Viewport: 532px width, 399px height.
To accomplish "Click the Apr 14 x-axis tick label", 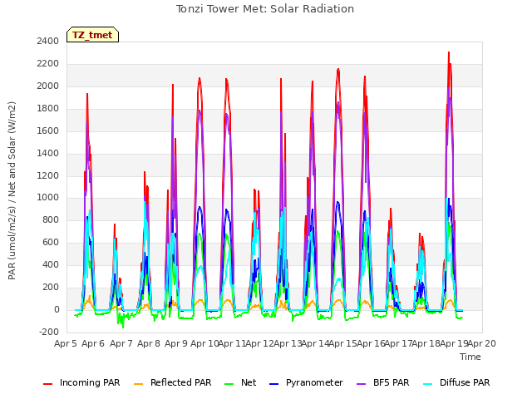I will (315, 343).
